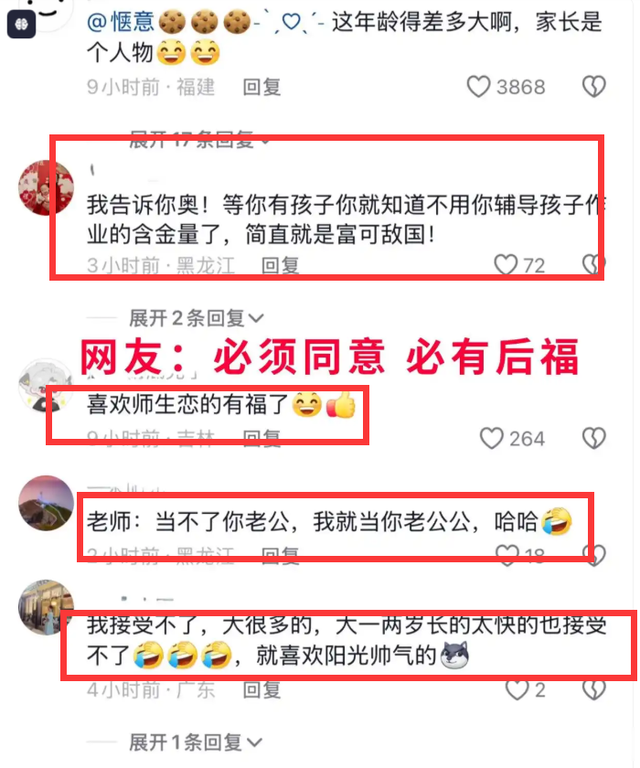
Task: Expand 展开1条回复 replies
Action: tap(195, 743)
